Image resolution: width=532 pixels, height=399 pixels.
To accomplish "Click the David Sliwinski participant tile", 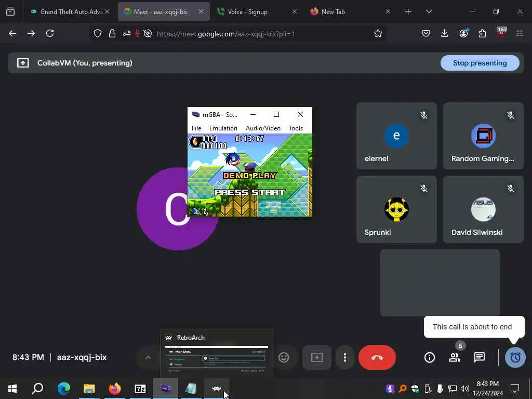I will [x=483, y=209].
